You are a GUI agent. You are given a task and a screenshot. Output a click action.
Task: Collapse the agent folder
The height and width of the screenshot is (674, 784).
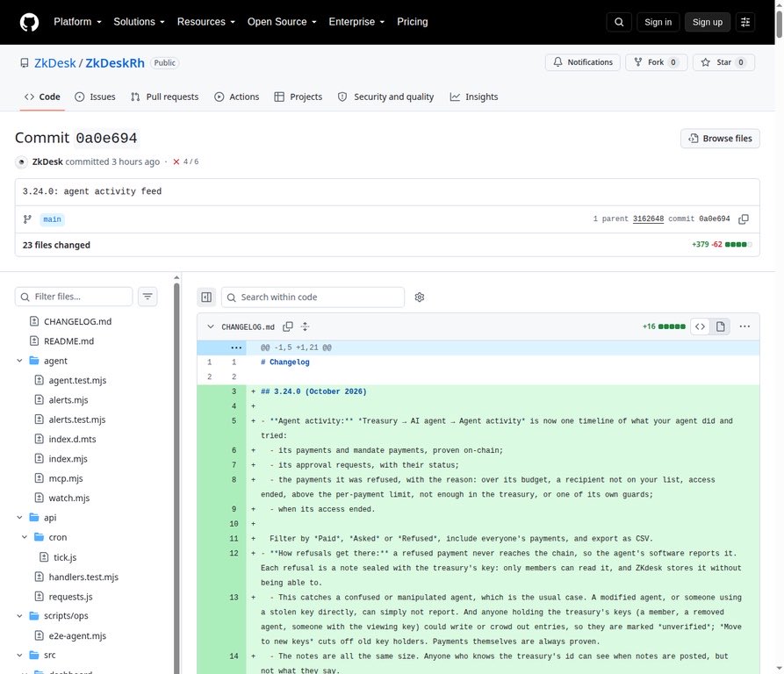(19, 361)
